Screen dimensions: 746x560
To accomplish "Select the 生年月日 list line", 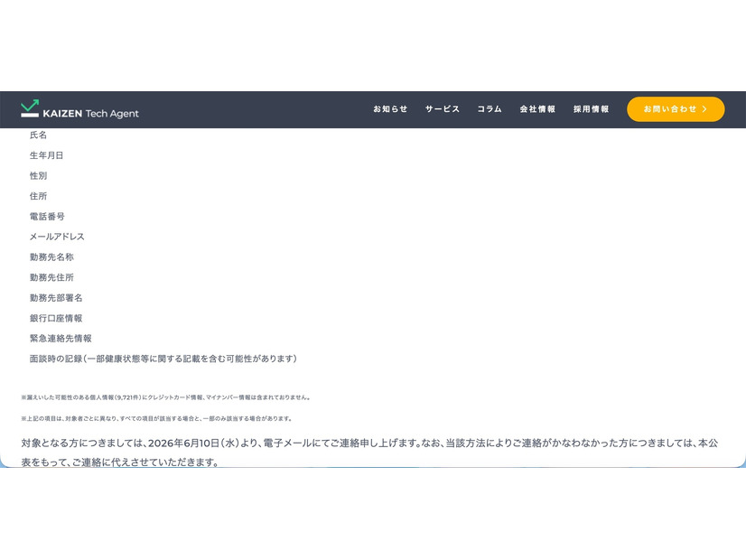I will pos(47,155).
